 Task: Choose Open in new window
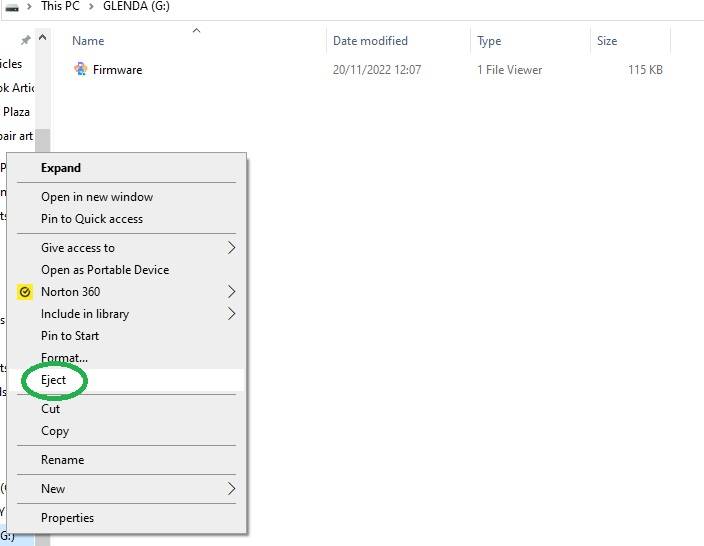127,197
